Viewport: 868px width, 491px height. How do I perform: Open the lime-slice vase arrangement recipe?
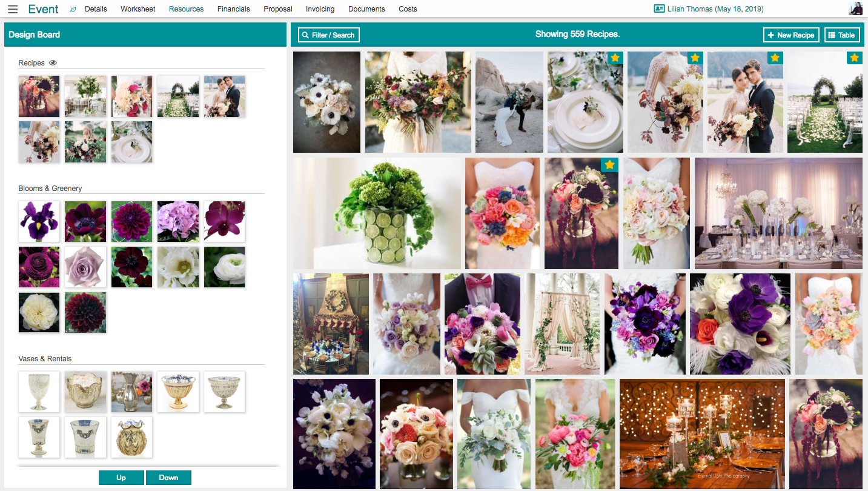pos(377,213)
